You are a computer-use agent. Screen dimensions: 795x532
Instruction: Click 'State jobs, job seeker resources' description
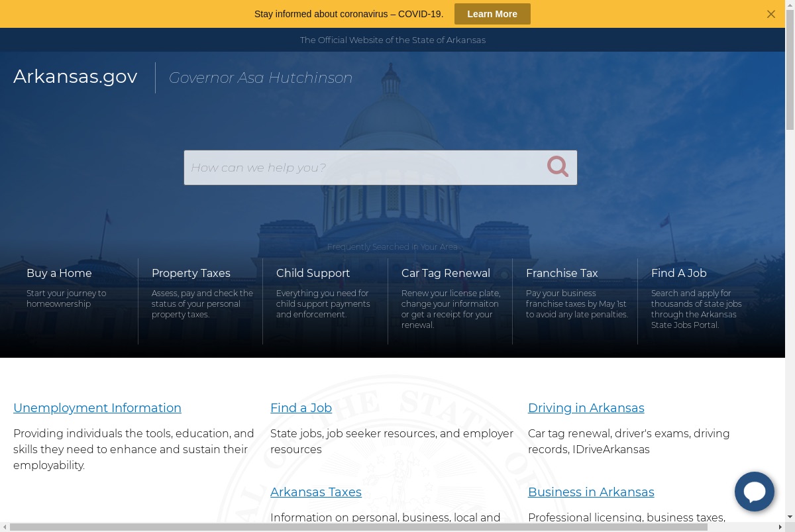(x=392, y=441)
